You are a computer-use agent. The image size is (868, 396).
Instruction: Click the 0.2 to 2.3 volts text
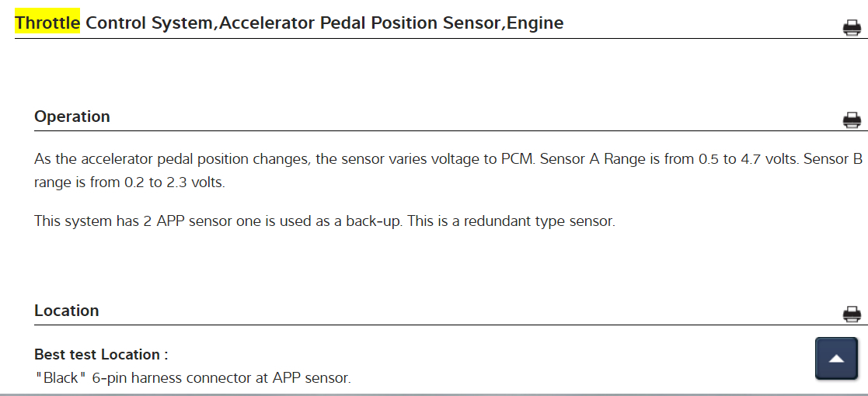coord(173,183)
